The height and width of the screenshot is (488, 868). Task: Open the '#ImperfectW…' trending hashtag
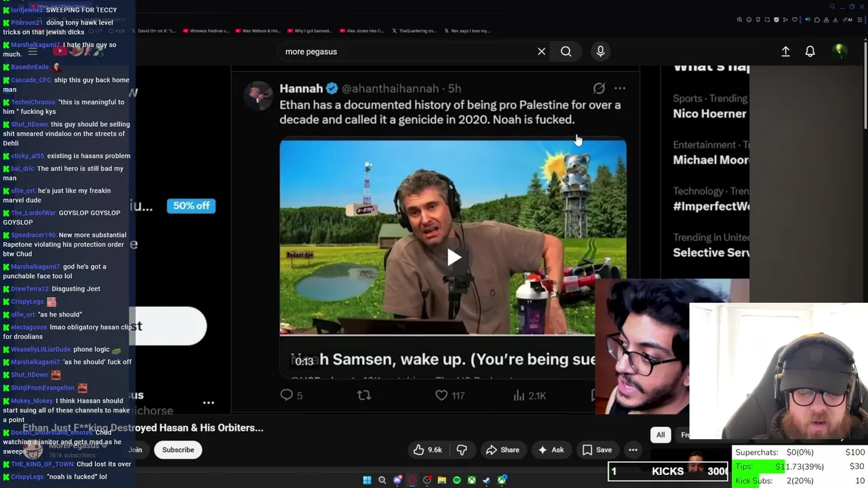[x=711, y=206]
